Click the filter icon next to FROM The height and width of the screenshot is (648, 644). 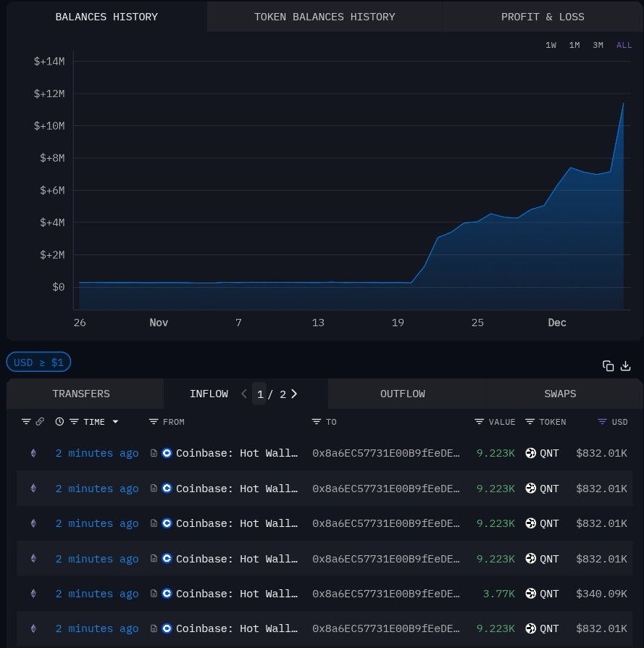[154, 422]
